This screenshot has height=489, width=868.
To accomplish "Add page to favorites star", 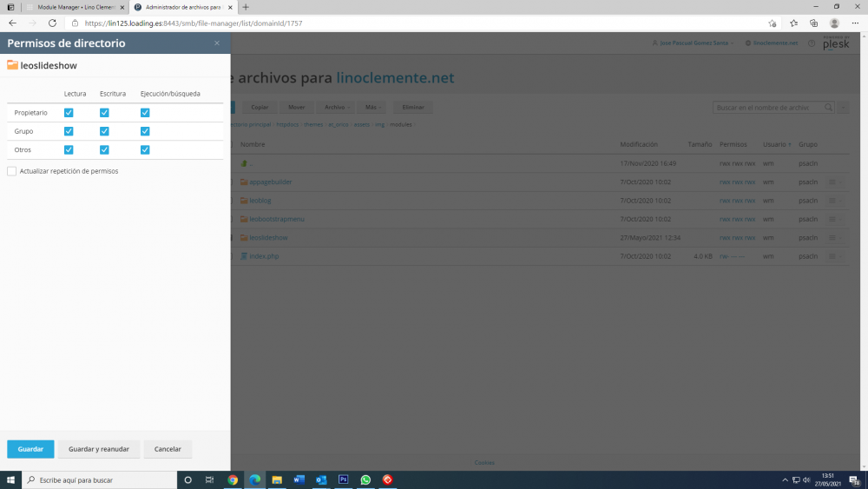I will click(x=773, y=23).
